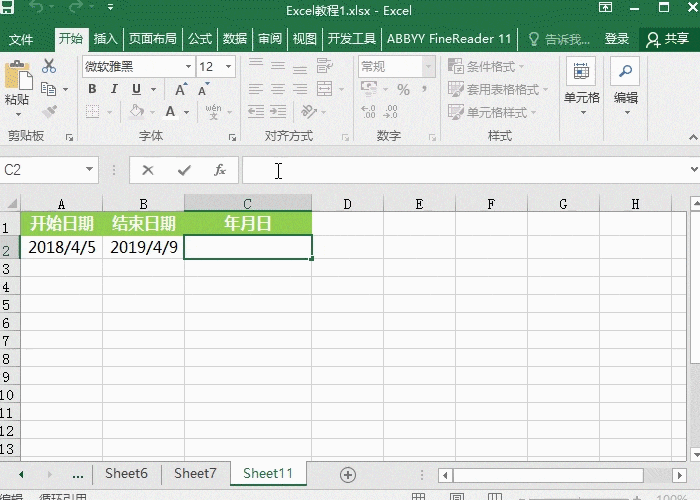Increase font size with large A
The height and width of the screenshot is (500, 700).
click(181, 89)
